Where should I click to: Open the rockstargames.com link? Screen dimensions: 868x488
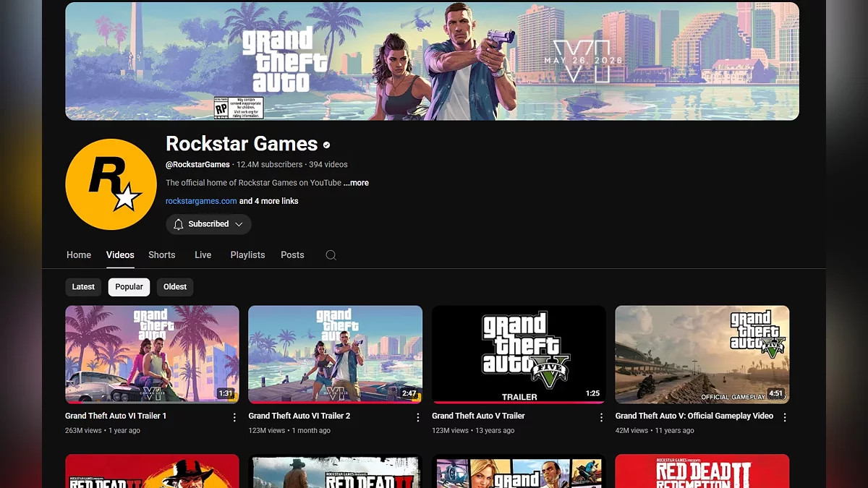point(201,201)
